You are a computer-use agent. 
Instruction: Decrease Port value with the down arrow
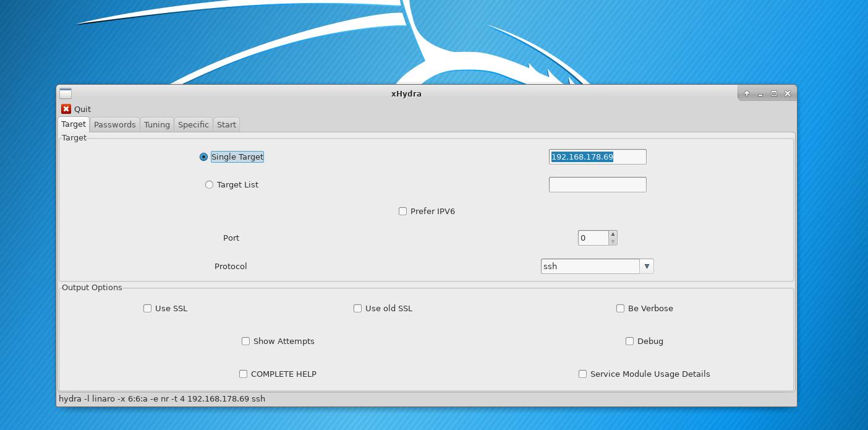[x=613, y=241]
